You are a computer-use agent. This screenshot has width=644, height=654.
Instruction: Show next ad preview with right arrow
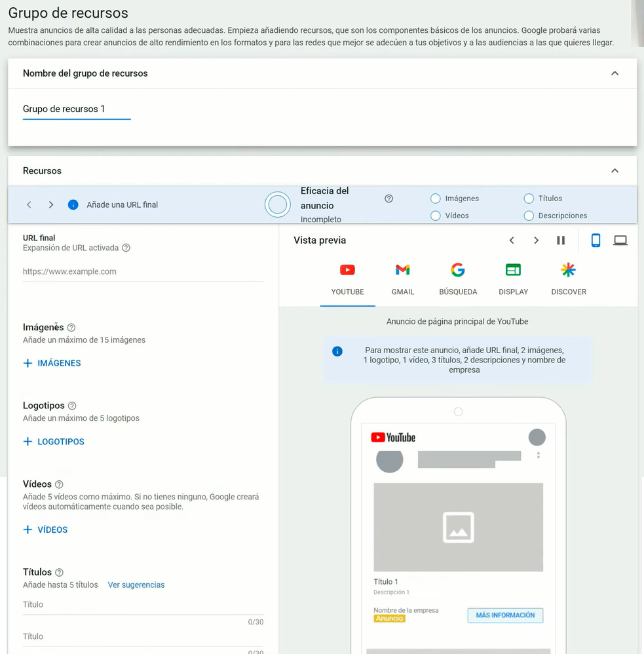click(x=537, y=240)
